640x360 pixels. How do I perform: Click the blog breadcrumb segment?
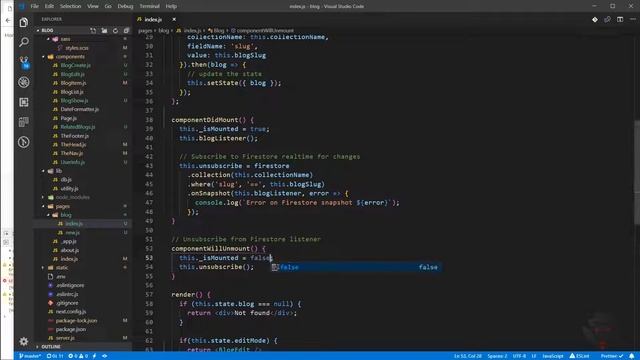tap(163, 31)
